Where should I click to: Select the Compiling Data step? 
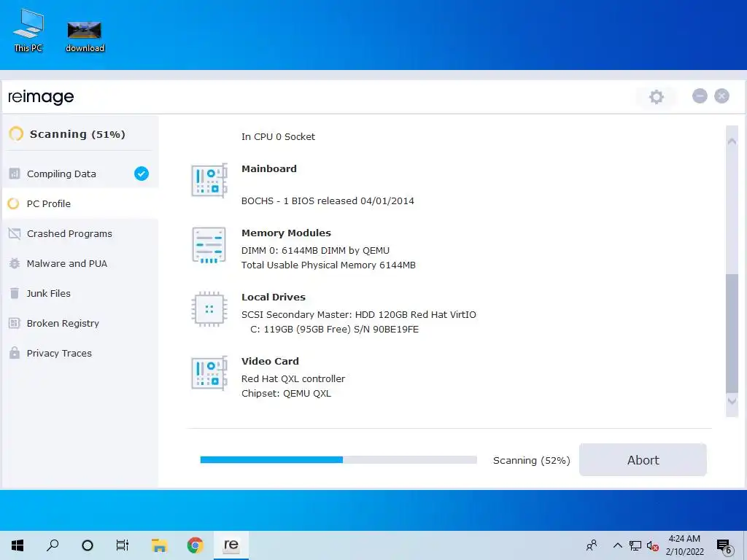pos(80,174)
